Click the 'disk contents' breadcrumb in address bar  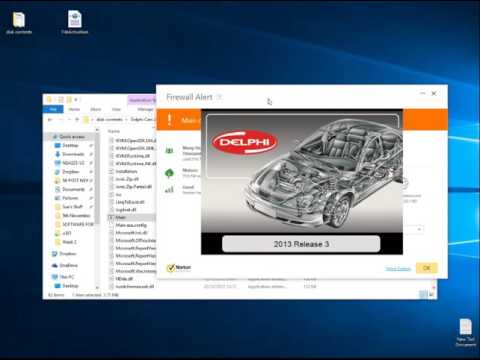109,119
